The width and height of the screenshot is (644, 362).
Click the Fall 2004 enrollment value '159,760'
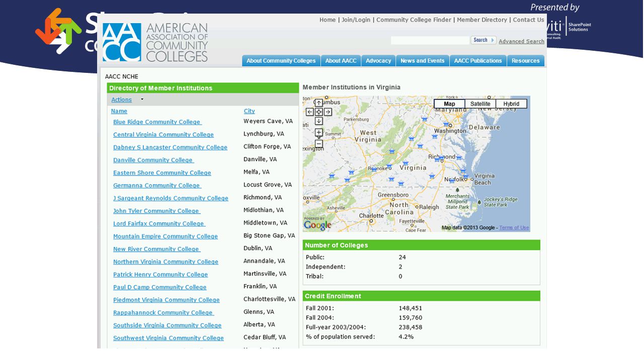pos(411,318)
